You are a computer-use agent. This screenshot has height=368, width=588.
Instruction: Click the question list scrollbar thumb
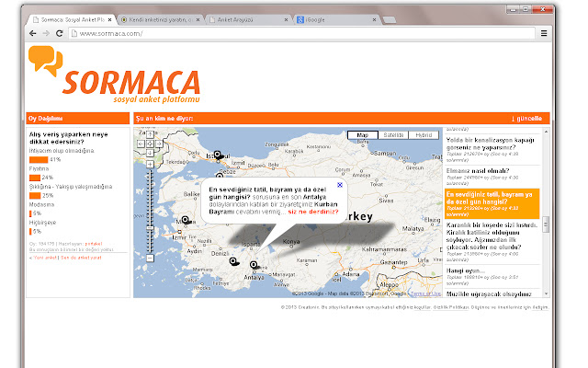click(x=546, y=224)
